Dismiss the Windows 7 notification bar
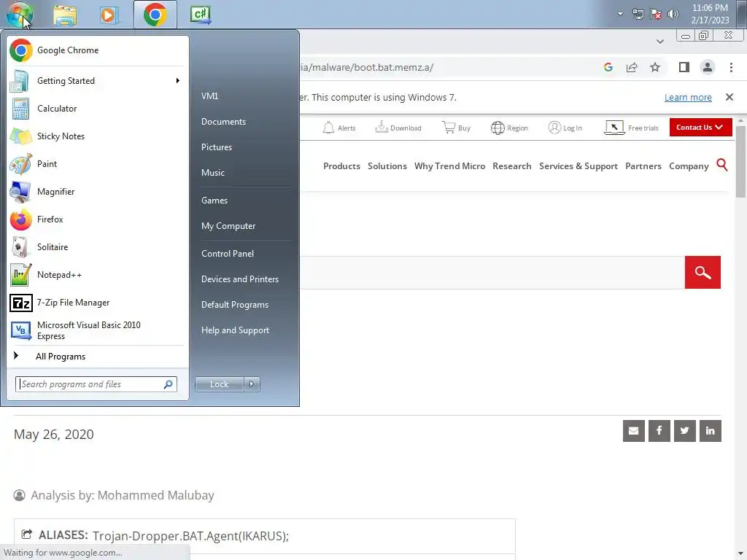The width and height of the screenshot is (747, 560). (729, 97)
